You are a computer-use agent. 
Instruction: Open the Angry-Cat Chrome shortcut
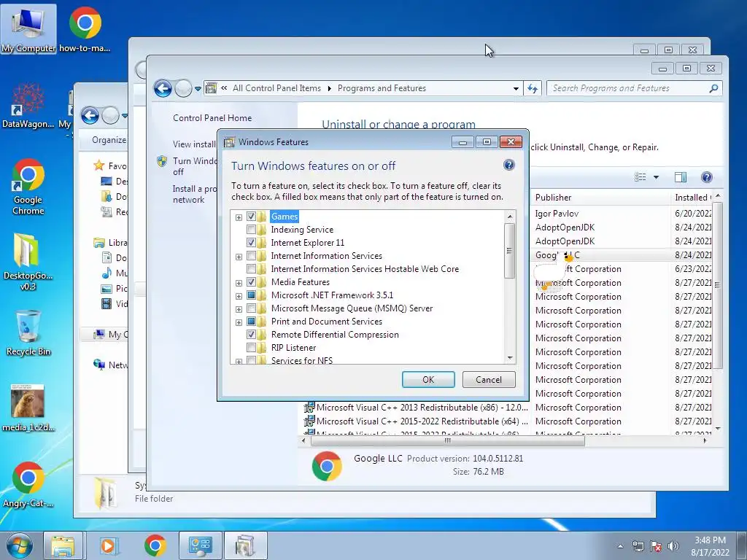[x=28, y=484]
